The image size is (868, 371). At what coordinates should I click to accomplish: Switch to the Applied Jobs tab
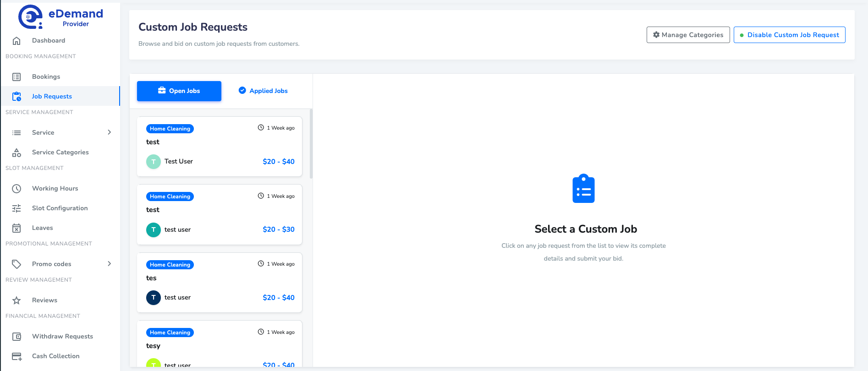point(264,91)
